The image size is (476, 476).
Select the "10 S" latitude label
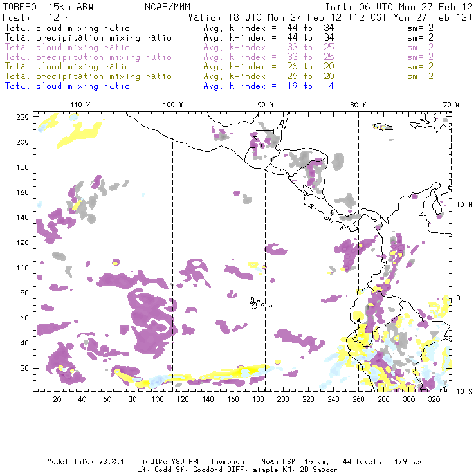point(464,392)
